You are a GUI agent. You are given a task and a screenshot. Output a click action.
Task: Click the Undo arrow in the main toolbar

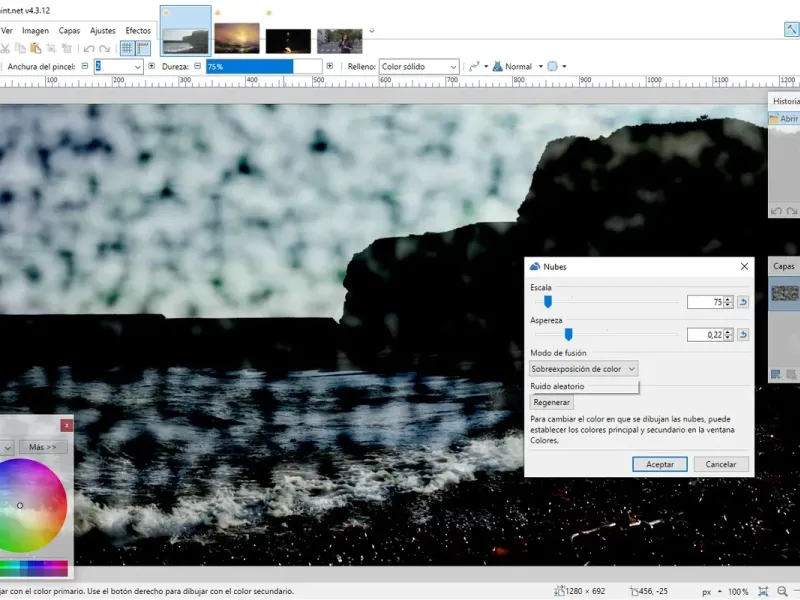click(89, 48)
